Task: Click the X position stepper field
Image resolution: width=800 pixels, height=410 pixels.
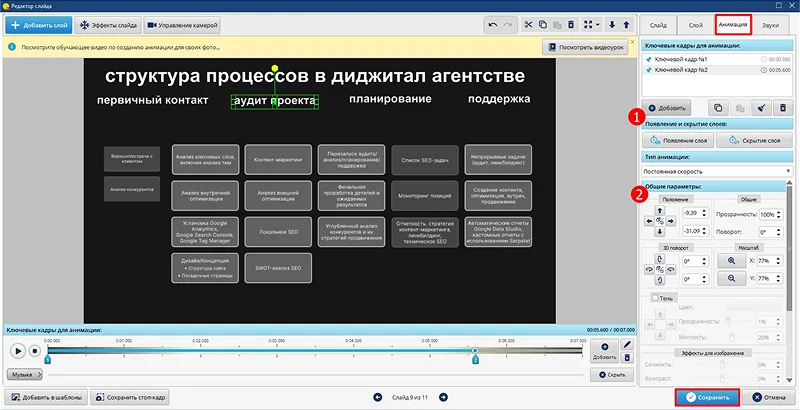Action: point(695,213)
